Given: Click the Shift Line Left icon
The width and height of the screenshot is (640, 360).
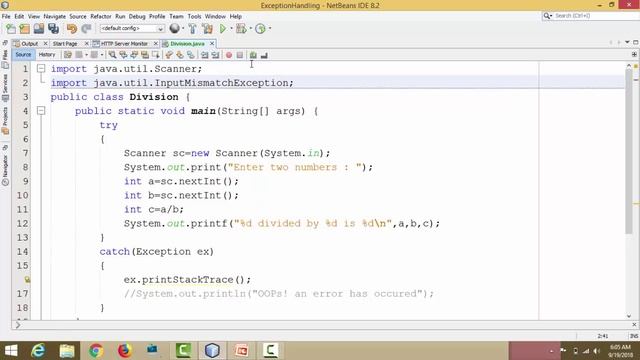Looking at the screenshot, I should (x=204, y=55).
